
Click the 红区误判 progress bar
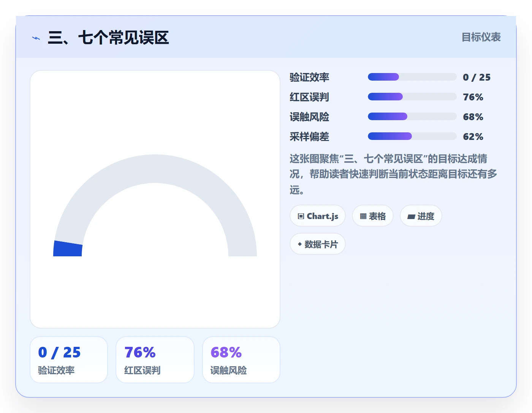click(x=412, y=97)
